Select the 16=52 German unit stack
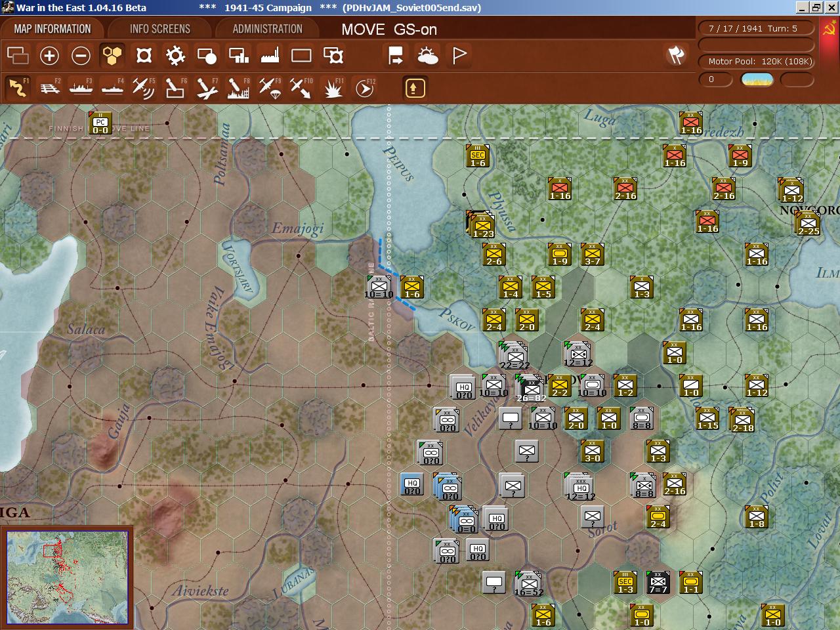 coord(529,583)
